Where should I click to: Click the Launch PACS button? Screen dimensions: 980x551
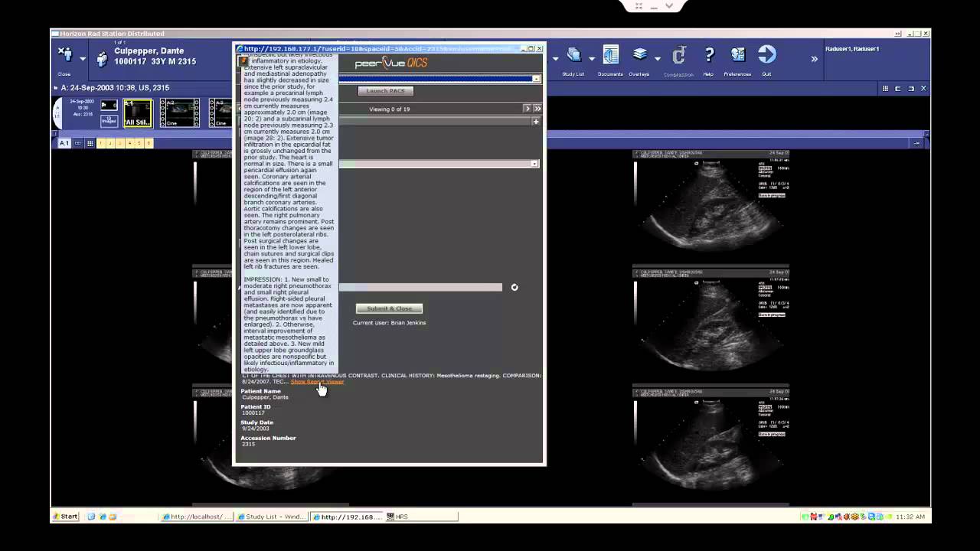[x=386, y=91]
